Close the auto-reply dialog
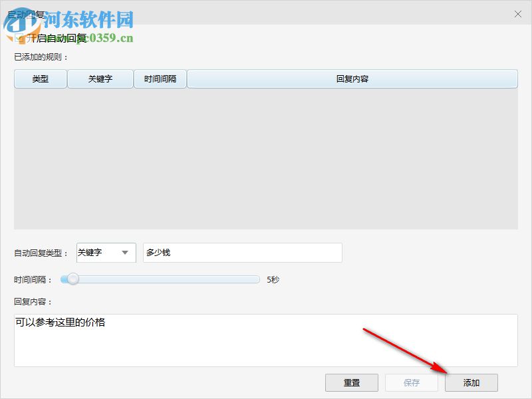This screenshot has width=532, height=399. point(518,14)
